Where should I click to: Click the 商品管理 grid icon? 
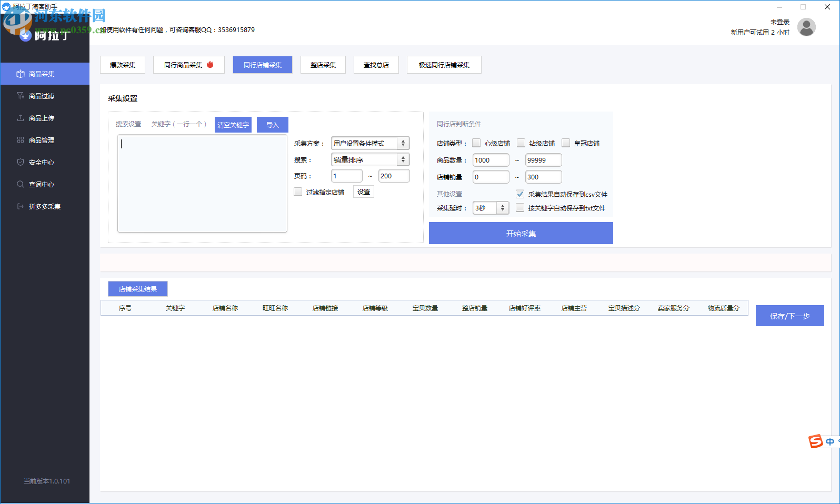pos(21,140)
